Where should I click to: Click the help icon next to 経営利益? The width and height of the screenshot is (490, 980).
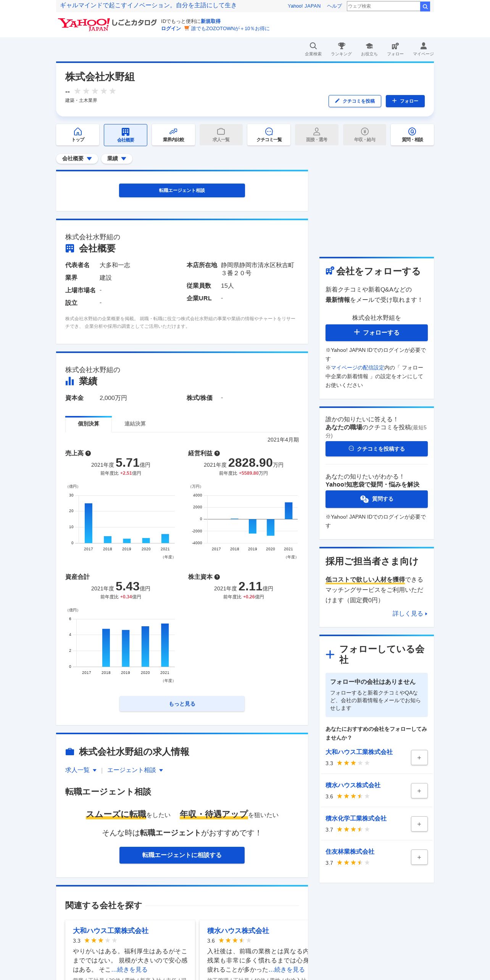point(217,453)
